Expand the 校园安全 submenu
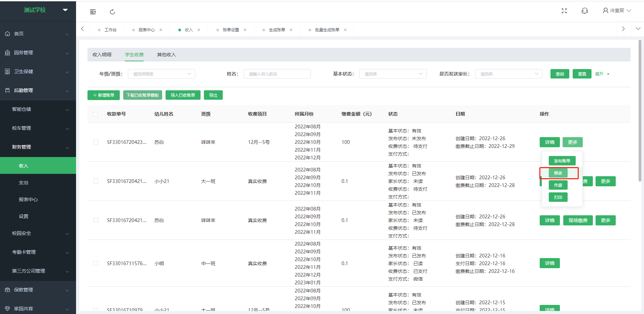 point(38,233)
